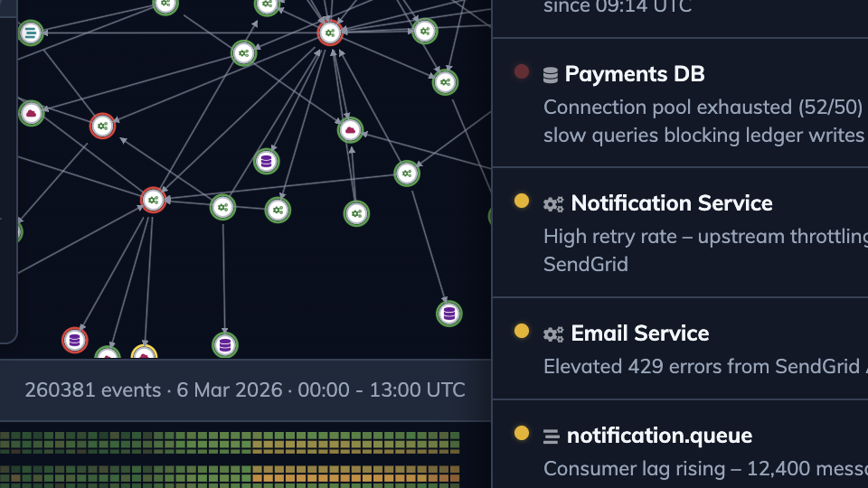The height and width of the screenshot is (488, 868).
Task: Click the cloud node directly below the teal queue node
Action: coord(31,114)
